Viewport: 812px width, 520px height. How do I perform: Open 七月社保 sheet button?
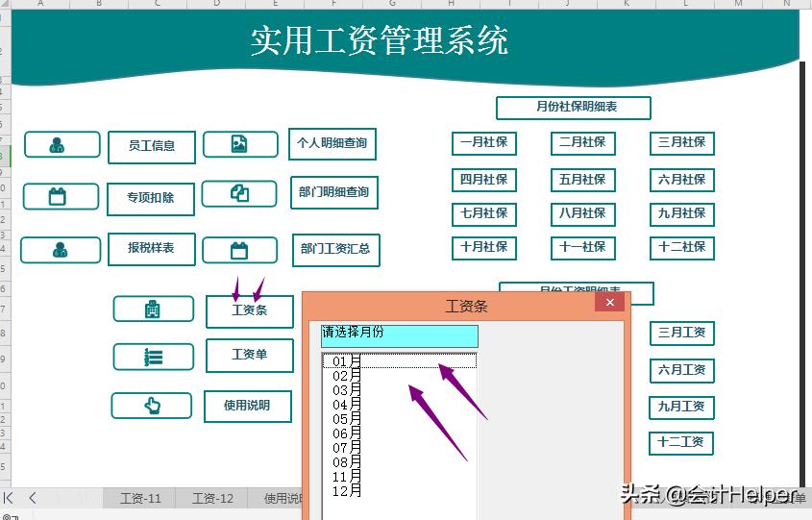click(x=484, y=214)
